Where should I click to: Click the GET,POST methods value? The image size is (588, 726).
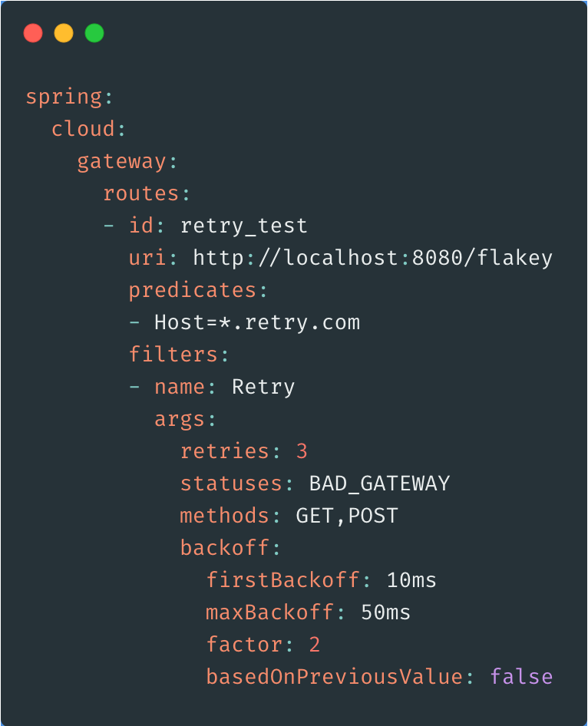(x=347, y=516)
